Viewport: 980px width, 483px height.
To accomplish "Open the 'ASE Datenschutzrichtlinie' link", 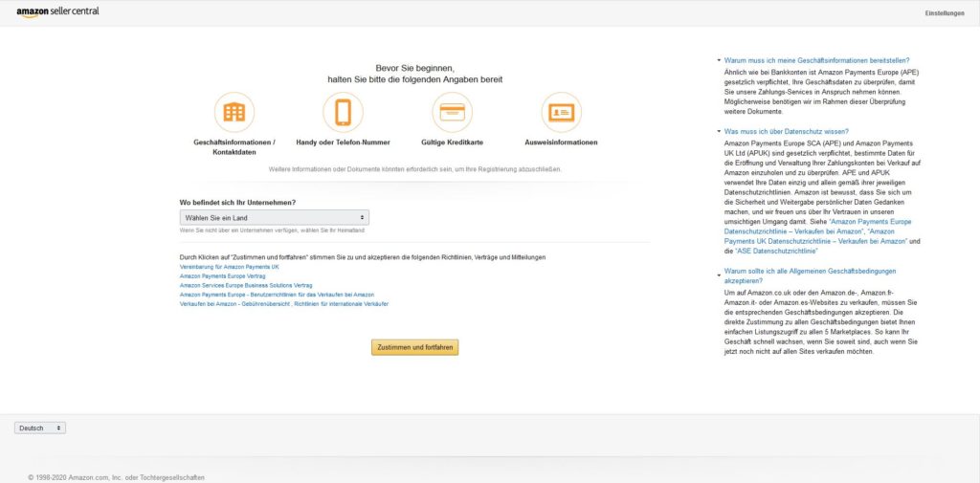I will point(777,251).
